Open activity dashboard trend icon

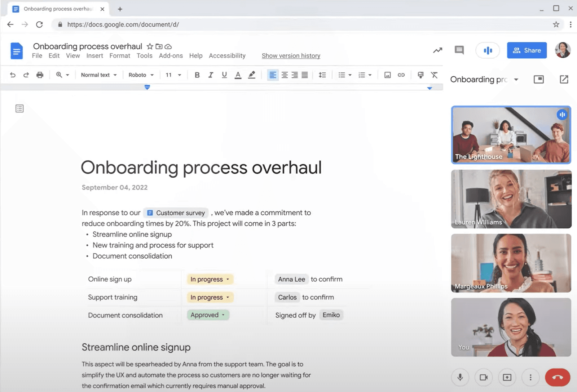tap(437, 50)
